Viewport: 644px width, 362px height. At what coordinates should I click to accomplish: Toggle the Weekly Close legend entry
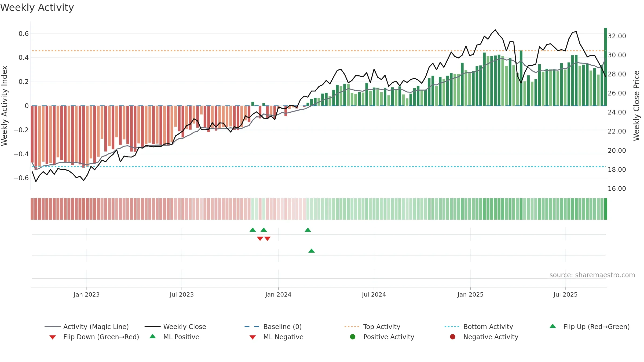[x=175, y=327]
